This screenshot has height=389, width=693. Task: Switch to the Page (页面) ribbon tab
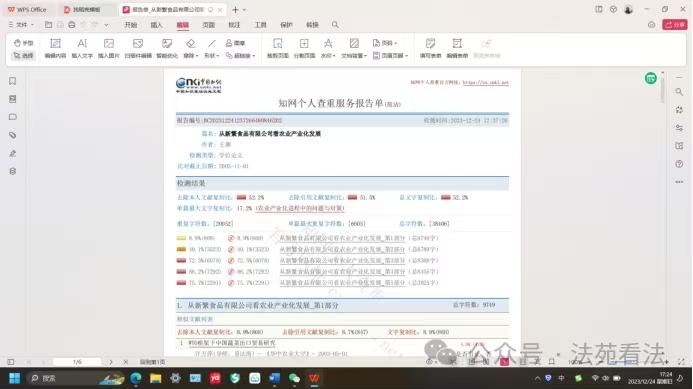coord(209,25)
